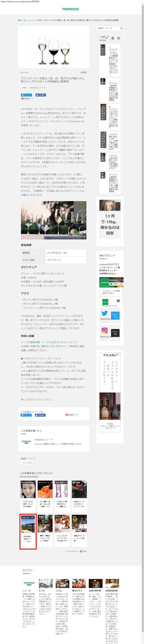Open the 広告 dropdown on the PICARD ad

(x=117, y=354)
